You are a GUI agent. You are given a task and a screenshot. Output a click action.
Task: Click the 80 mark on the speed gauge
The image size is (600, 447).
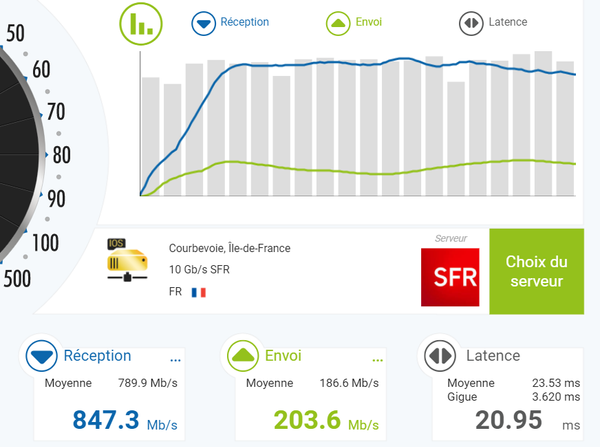(x=62, y=155)
